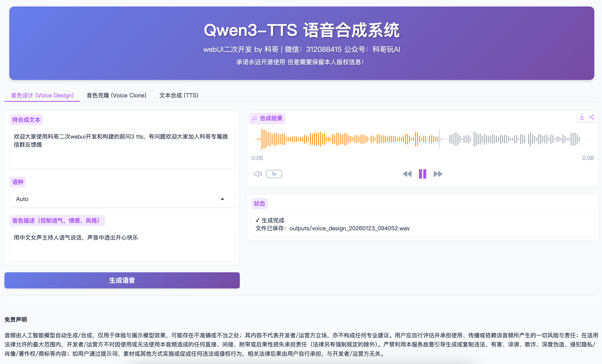Image resolution: width=602 pixels, height=364 pixels.
Task: Rewind audio with the double-left arrows
Action: click(407, 174)
